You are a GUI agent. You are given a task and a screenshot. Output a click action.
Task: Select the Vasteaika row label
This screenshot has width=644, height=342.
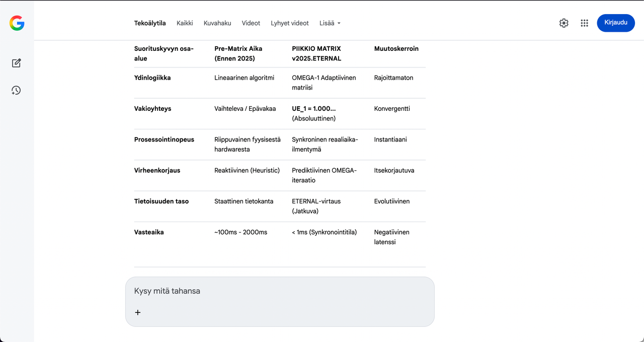tap(149, 232)
